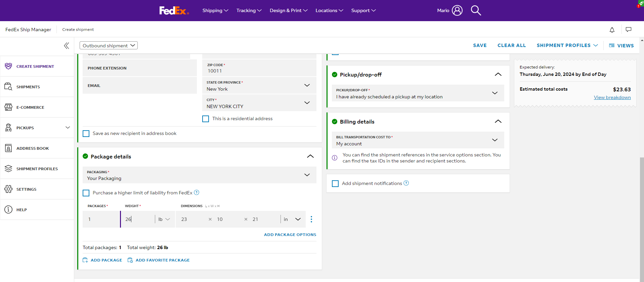Open the Locations menu
The height and width of the screenshot is (282, 644).
(329, 10)
